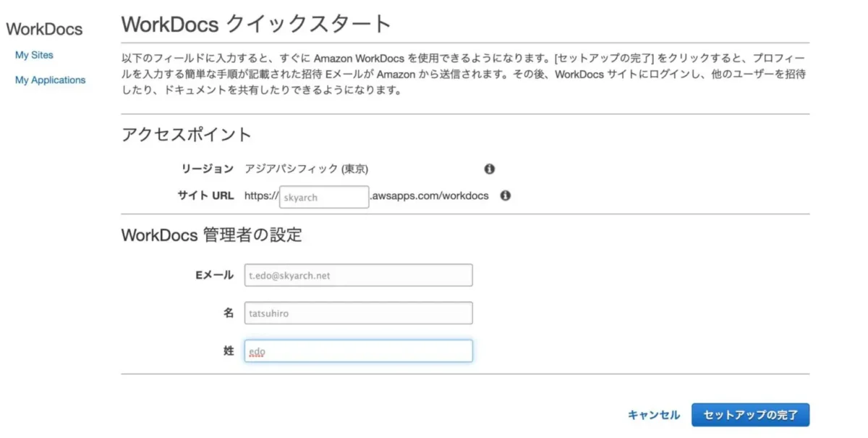Click the リージョン label
This screenshot has width=868, height=438.
point(207,169)
